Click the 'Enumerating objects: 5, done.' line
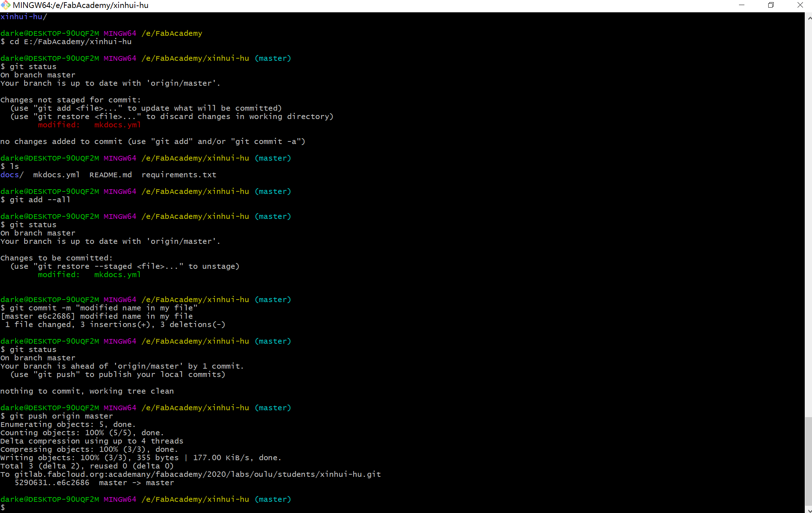Screen dimensions: 812x513 tap(68, 424)
